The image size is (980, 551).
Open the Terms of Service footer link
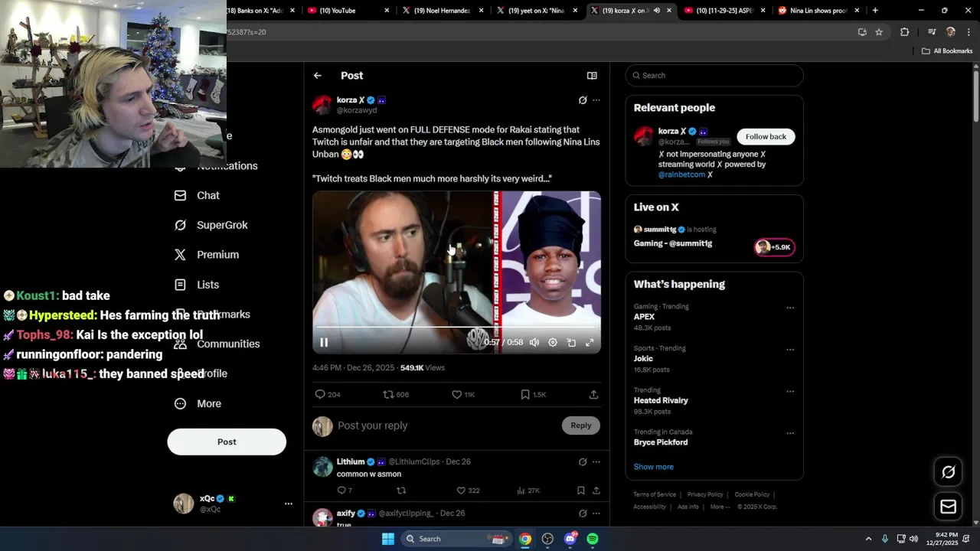click(x=655, y=495)
